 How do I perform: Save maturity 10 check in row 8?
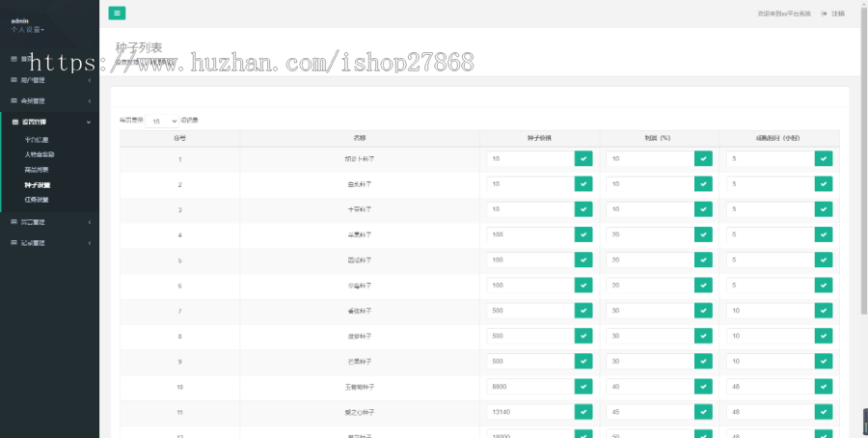[x=824, y=336]
